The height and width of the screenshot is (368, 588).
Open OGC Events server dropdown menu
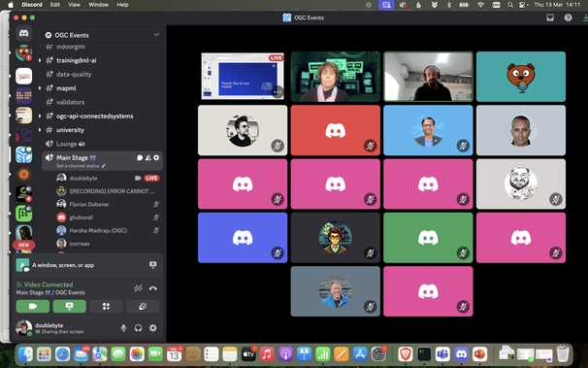[x=156, y=35]
